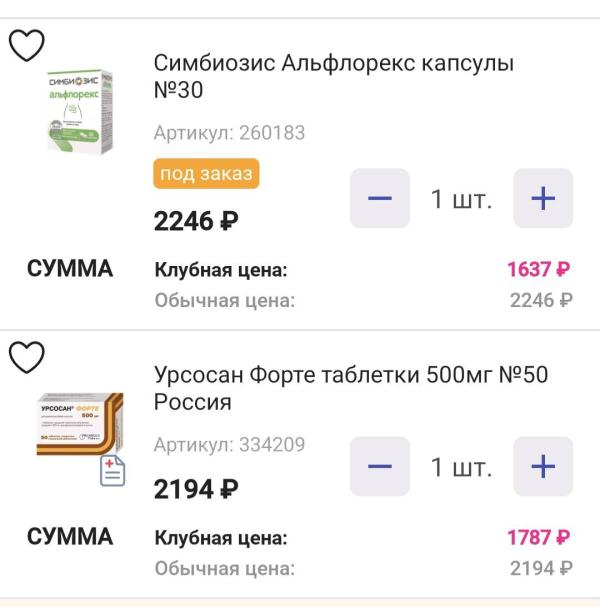Increase Симбиозис Альфлорекс quantity with plus
Viewport: 600px width, 607px height.
pos(543,198)
